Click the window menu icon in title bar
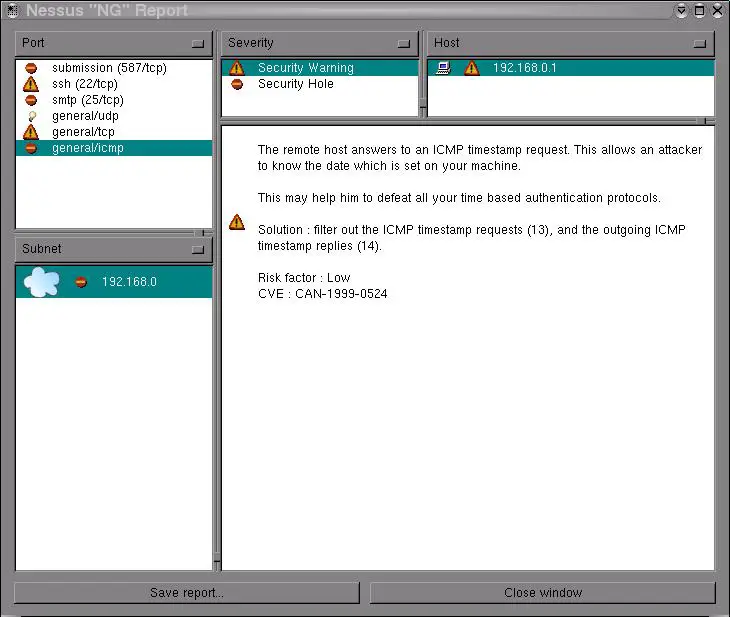The width and height of the screenshot is (730, 617). coord(11,11)
